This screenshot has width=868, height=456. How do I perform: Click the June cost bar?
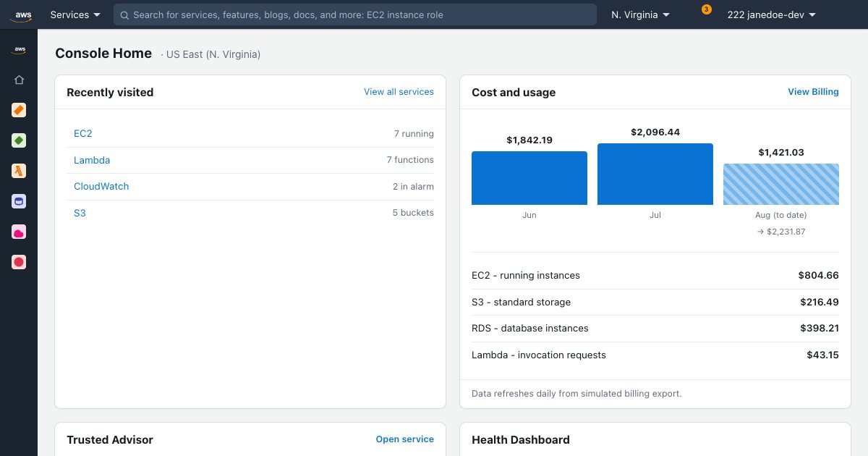(x=529, y=178)
